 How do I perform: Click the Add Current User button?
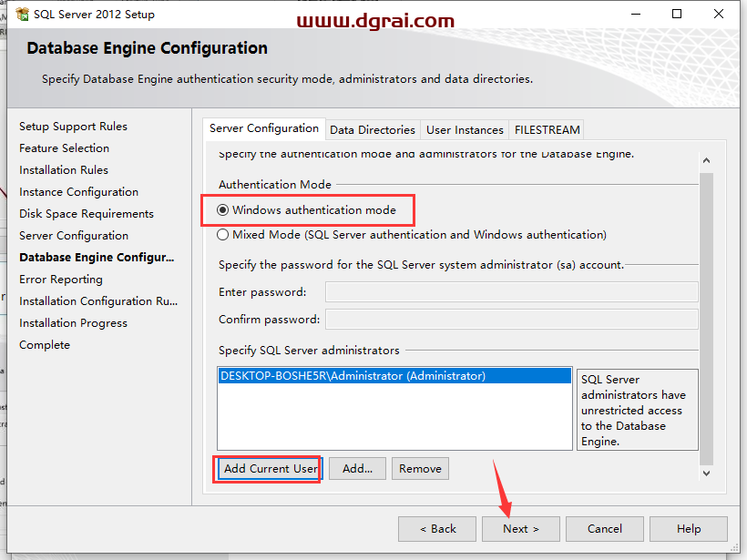tap(271, 469)
